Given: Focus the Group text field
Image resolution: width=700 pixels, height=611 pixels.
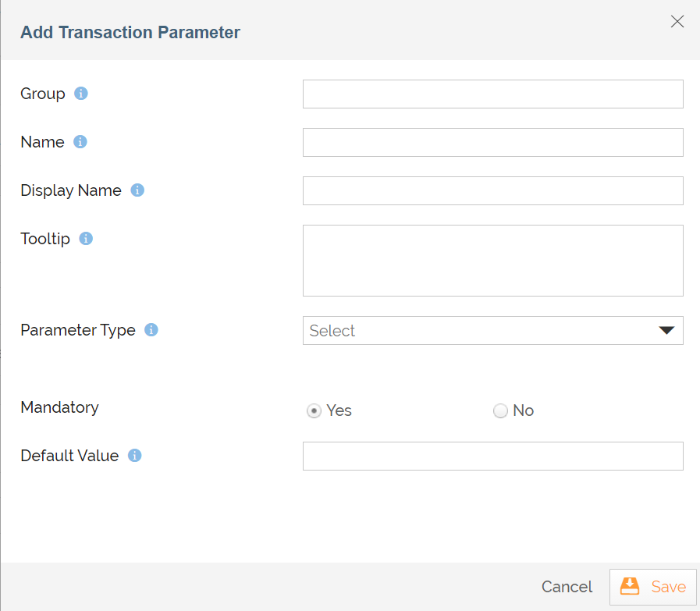Looking at the screenshot, I should pyautogui.click(x=492, y=94).
